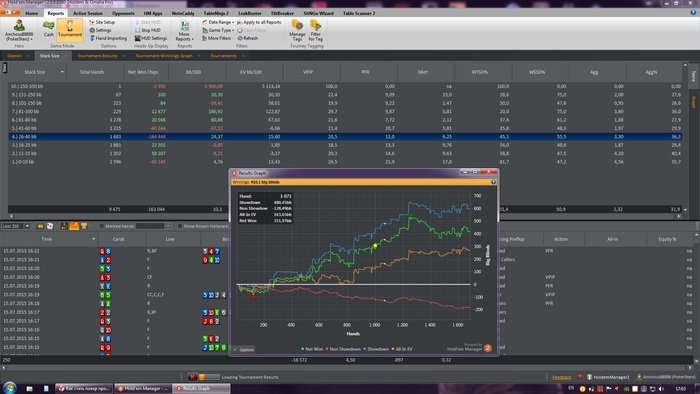Viewport: 700px width, 394px height.
Task: Open the Active Session tab
Action: pyautogui.click(x=88, y=13)
